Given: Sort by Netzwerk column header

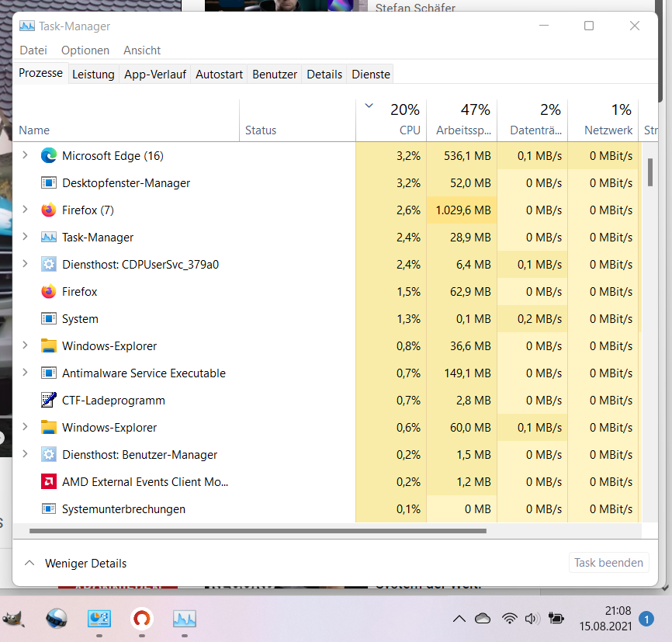Looking at the screenshot, I should 604,120.
